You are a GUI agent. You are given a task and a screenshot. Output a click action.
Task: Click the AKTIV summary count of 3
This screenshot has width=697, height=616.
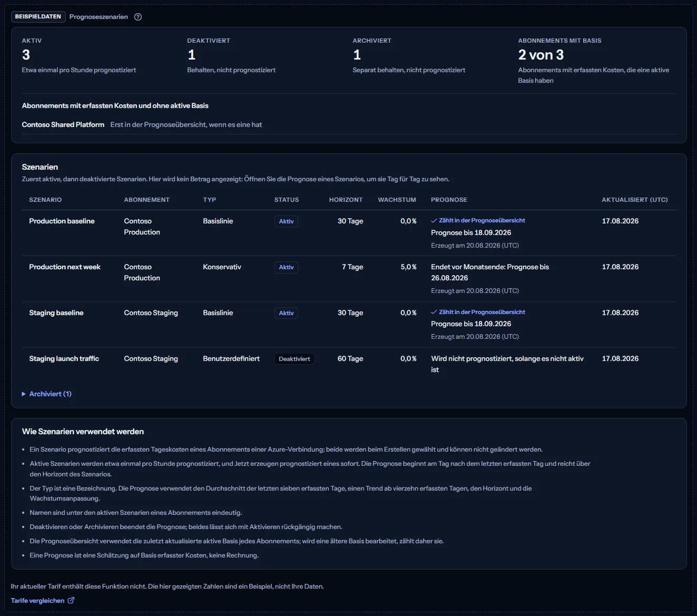(x=26, y=55)
